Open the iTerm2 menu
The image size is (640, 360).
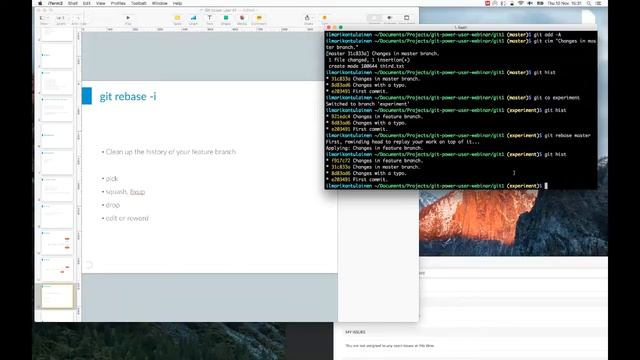click(55, 3)
